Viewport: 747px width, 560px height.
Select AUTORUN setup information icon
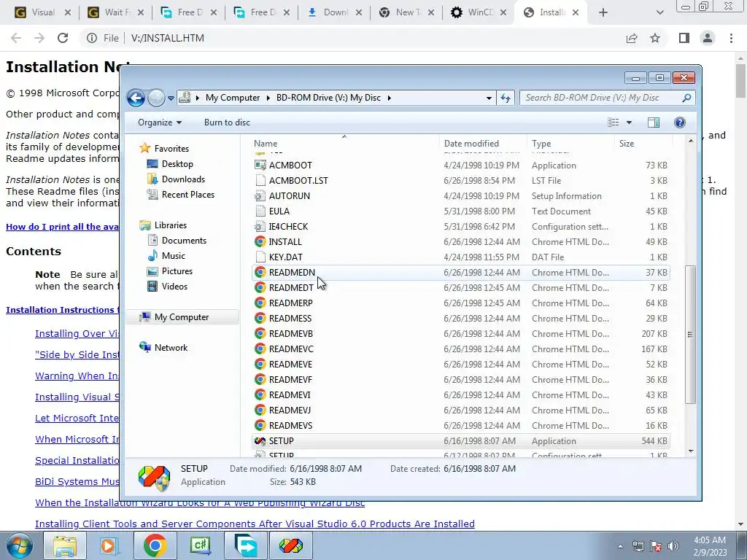point(260,195)
